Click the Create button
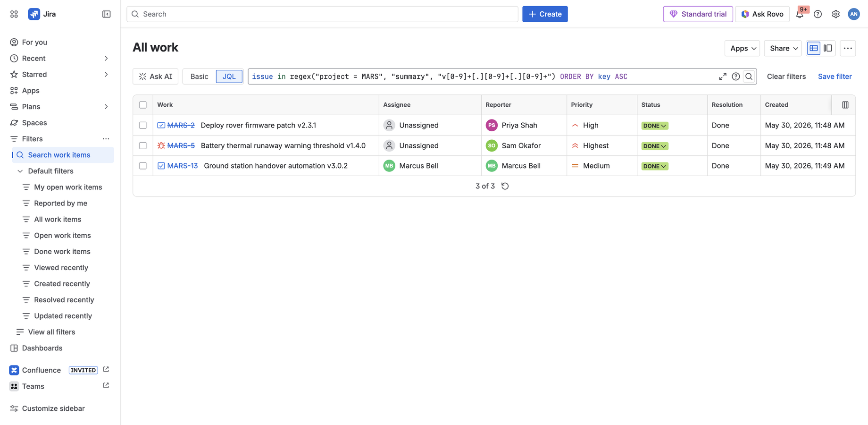This screenshot has height=425, width=868. pos(545,14)
